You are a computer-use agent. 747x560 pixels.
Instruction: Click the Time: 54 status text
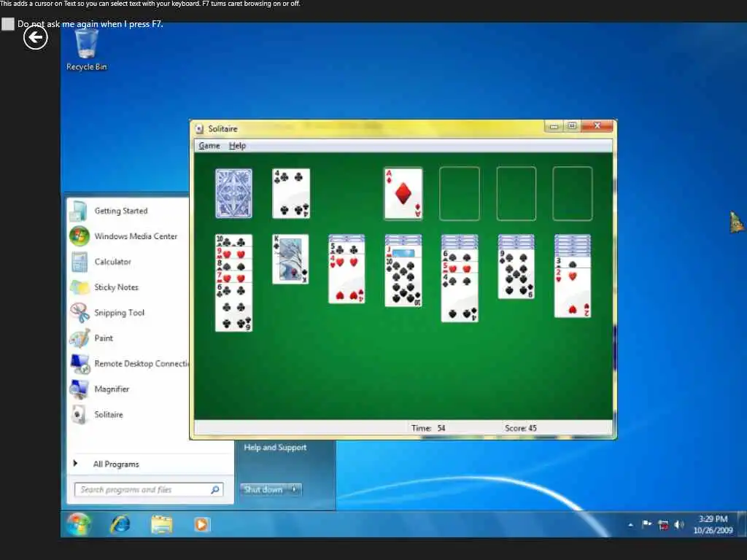pyautogui.click(x=428, y=428)
